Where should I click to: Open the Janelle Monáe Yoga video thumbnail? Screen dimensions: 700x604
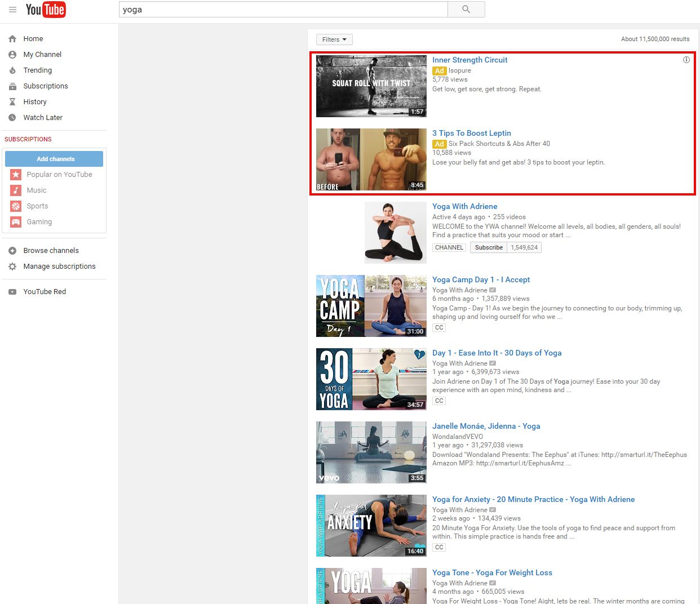point(371,452)
